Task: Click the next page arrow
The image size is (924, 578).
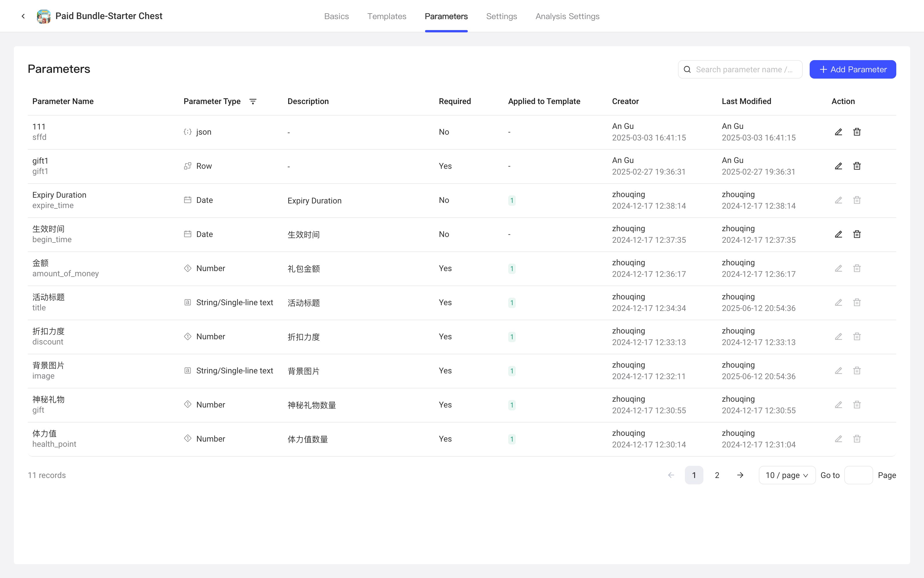Action: [740, 475]
